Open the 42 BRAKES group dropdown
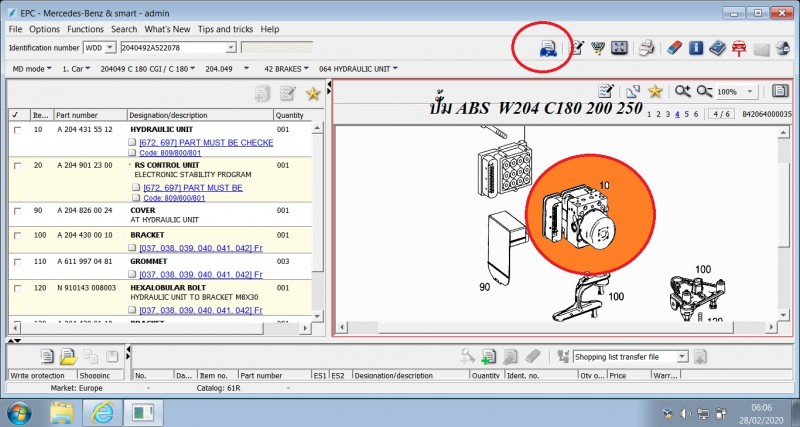 click(x=286, y=68)
